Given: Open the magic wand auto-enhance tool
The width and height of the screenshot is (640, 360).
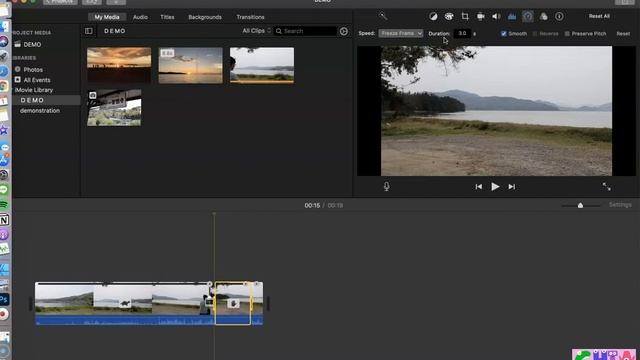Looking at the screenshot, I should pyautogui.click(x=383, y=16).
